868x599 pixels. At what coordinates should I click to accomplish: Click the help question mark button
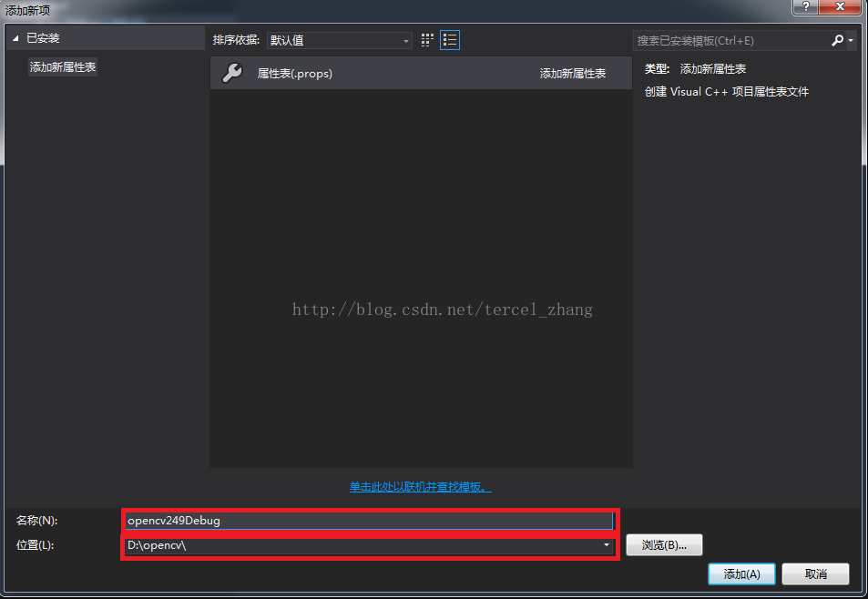807,6
